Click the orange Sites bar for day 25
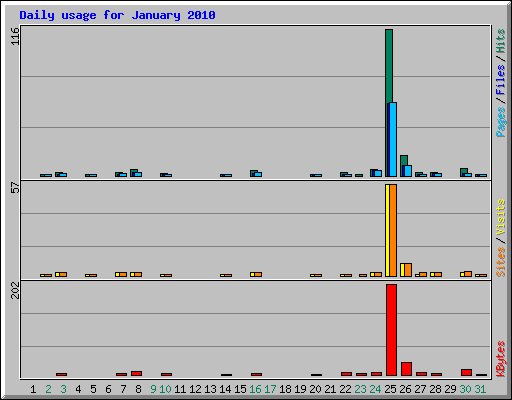 393,230
